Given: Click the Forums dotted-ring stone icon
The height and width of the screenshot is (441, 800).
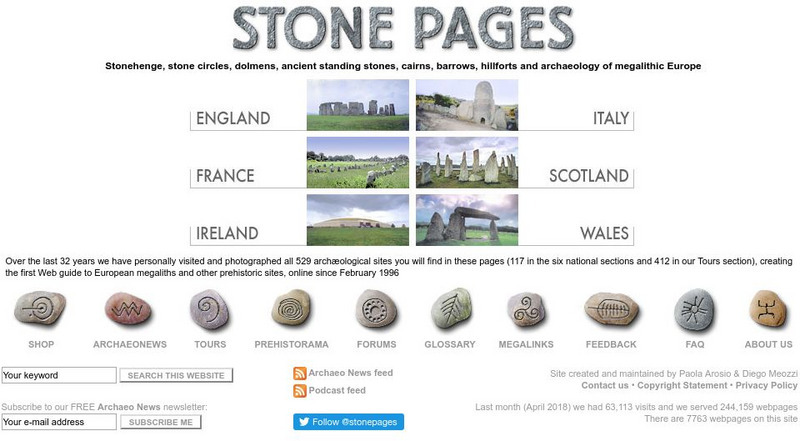Looking at the screenshot, I should tap(376, 310).
